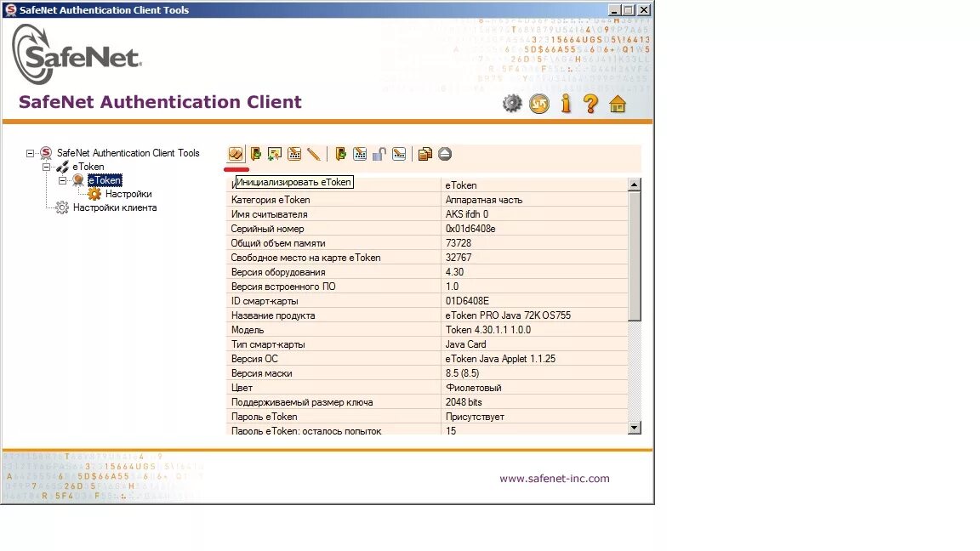The image size is (980, 551).
Task: Click the pencil Rename eToken icon
Action: [314, 154]
